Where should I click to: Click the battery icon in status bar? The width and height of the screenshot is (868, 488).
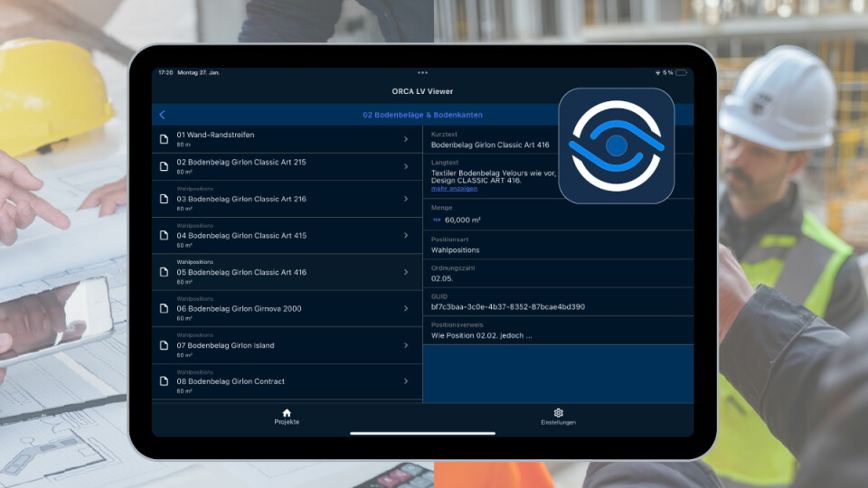682,72
